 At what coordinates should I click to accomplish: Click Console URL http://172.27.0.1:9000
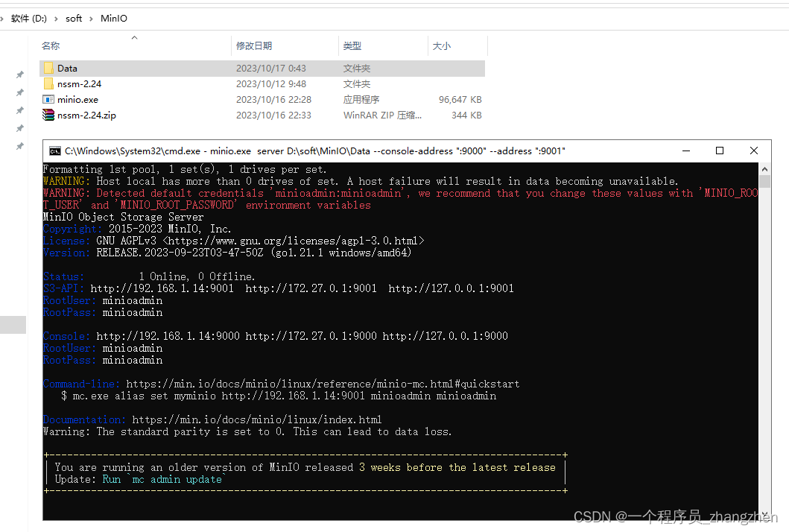click(x=311, y=336)
